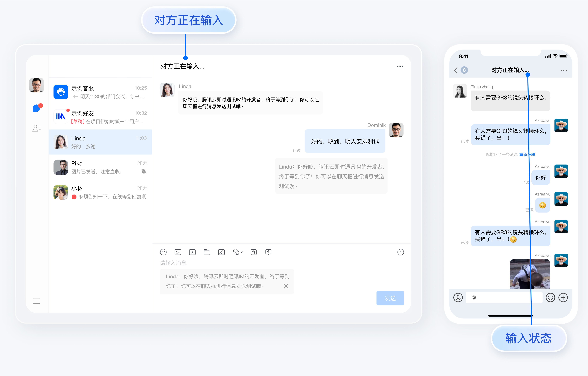This screenshot has height=376, width=588.
Task: Close the quoted Linda reply preview
Action: tap(286, 286)
